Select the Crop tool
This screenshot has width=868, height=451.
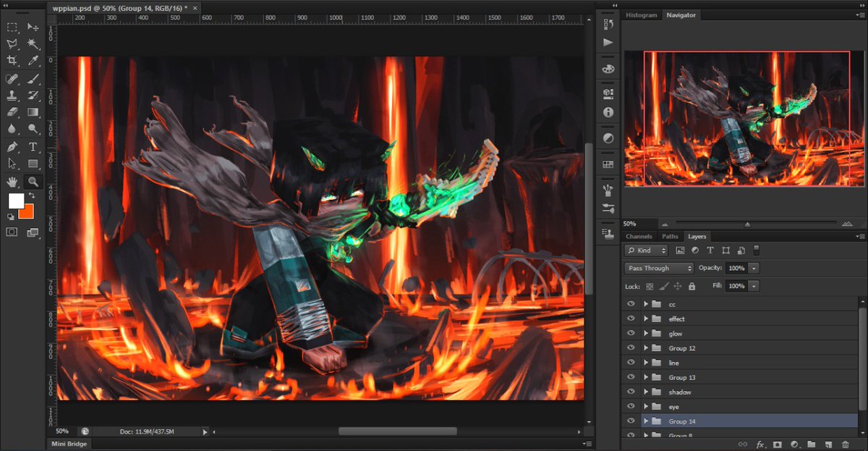coord(12,61)
